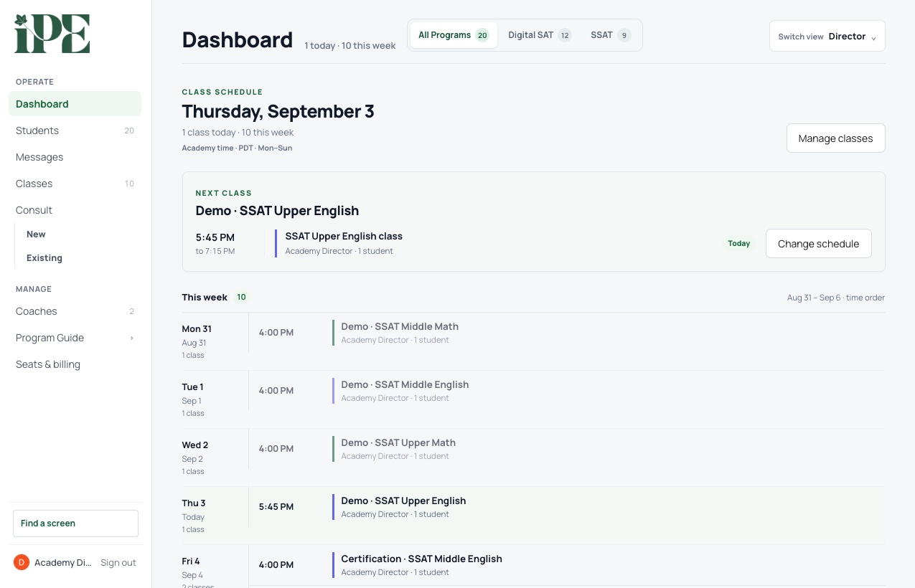Click the Fri 4 day label
Viewport: 915px width, 588px height.
pyautogui.click(x=191, y=561)
